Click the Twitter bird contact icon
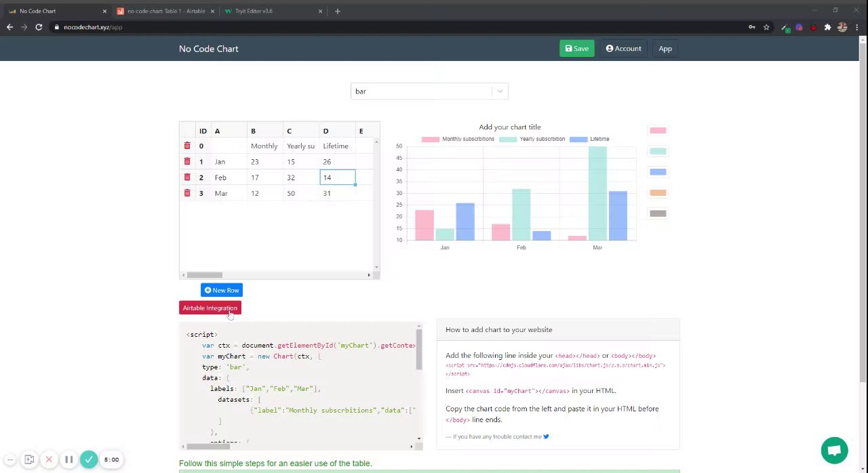 click(546, 436)
